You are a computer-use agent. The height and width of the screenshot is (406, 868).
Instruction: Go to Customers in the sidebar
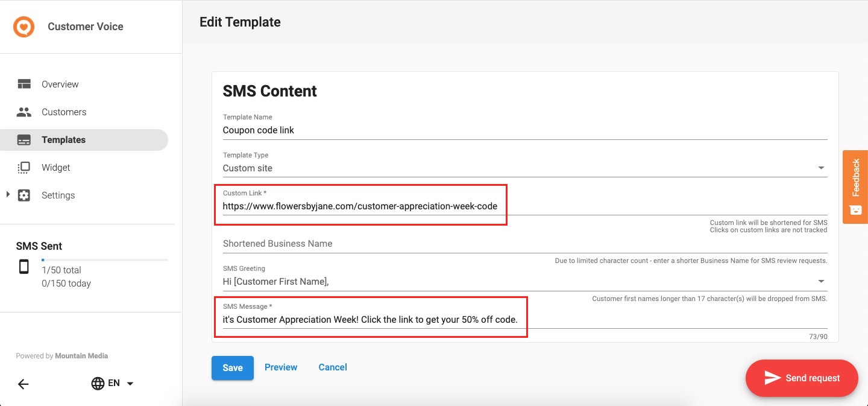84,112
